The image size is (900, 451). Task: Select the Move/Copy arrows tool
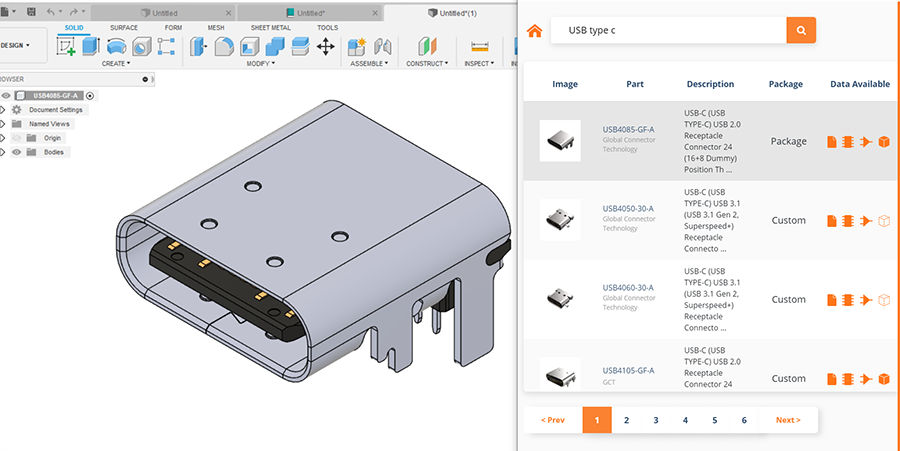[x=326, y=46]
